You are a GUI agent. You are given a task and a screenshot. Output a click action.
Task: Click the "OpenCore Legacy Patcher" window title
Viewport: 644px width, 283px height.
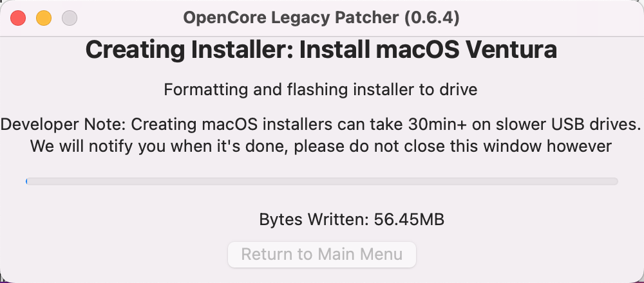pyautogui.click(x=290, y=18)
